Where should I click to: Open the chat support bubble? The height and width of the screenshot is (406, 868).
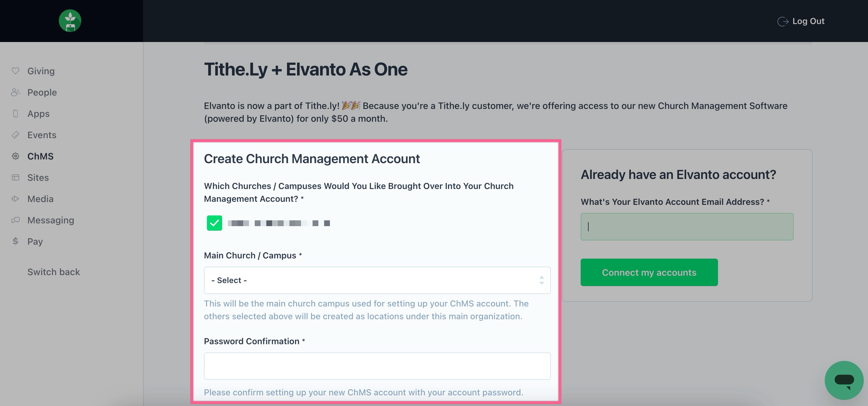pos(844,380)
